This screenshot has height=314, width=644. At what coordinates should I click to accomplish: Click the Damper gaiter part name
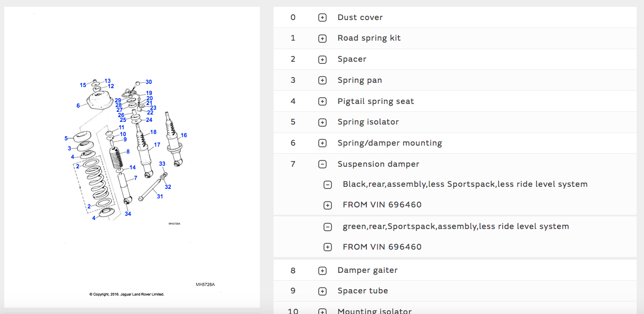click(367, 270)
